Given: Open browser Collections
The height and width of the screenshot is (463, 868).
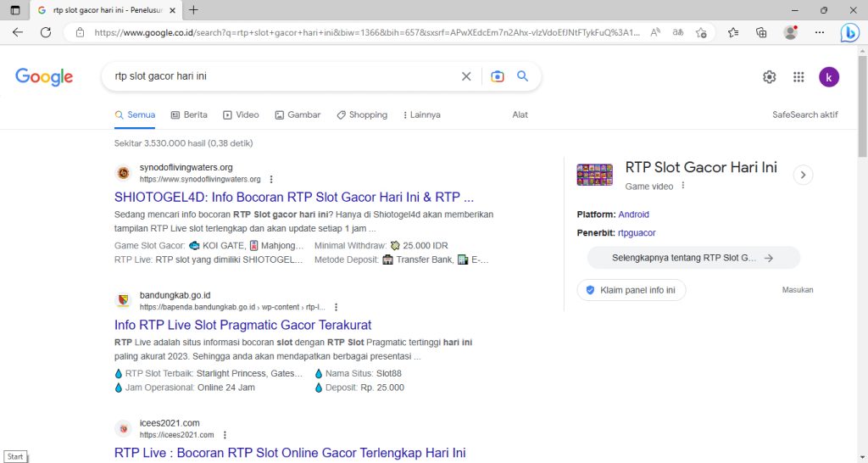Looking at the screenshot, I should click(x=762, y=33).
